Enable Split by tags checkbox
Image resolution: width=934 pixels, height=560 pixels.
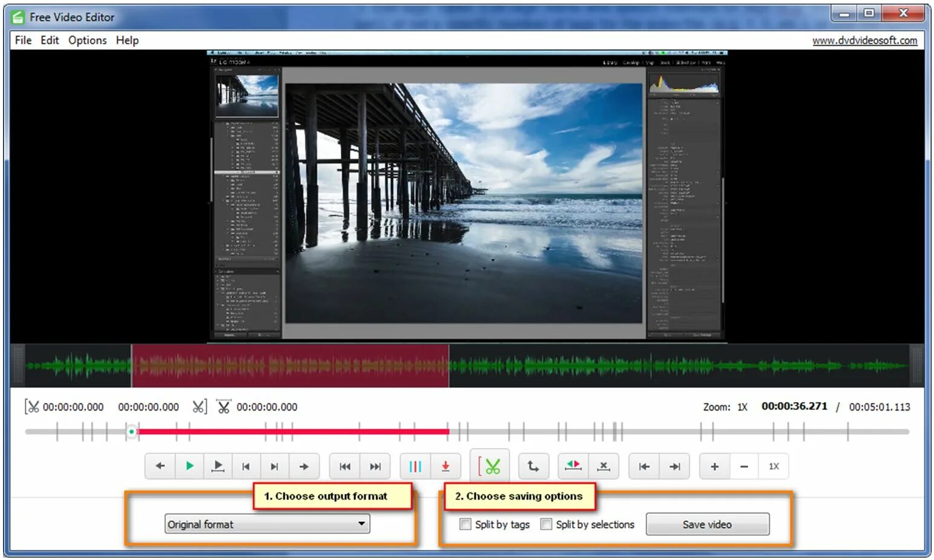[x=465, y=524]
